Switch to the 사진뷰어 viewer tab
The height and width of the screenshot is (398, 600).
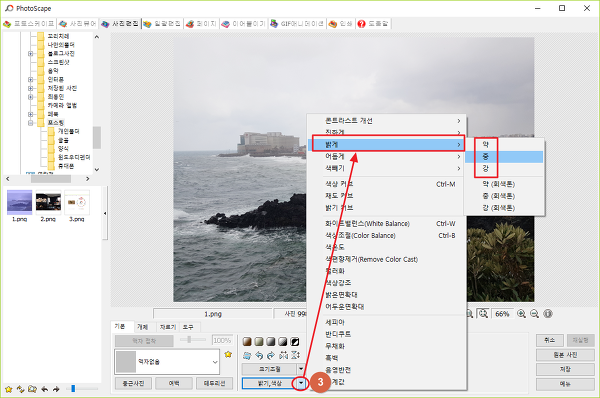click(x=78, y=24)
